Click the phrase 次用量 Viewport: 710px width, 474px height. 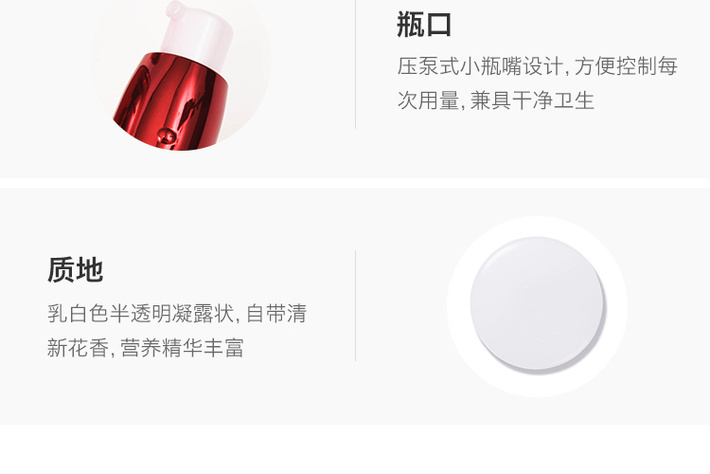(428, 100)
